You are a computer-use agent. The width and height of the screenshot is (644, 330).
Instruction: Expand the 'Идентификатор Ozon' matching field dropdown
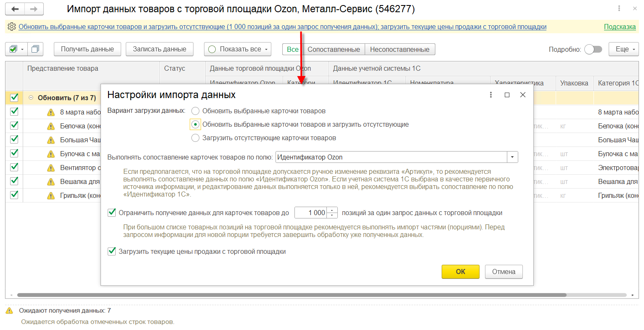(x=512, y=157)
